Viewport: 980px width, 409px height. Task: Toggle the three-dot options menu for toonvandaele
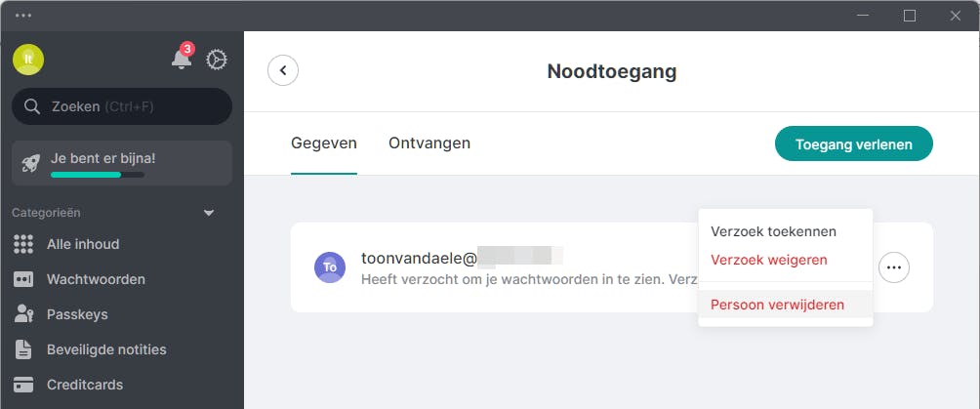(894, 266)
